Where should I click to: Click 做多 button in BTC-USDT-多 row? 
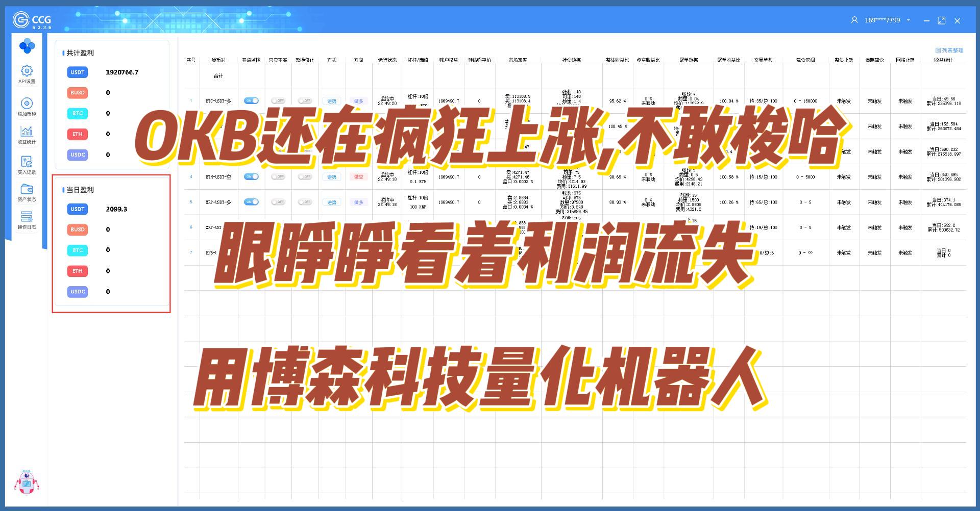359,101
